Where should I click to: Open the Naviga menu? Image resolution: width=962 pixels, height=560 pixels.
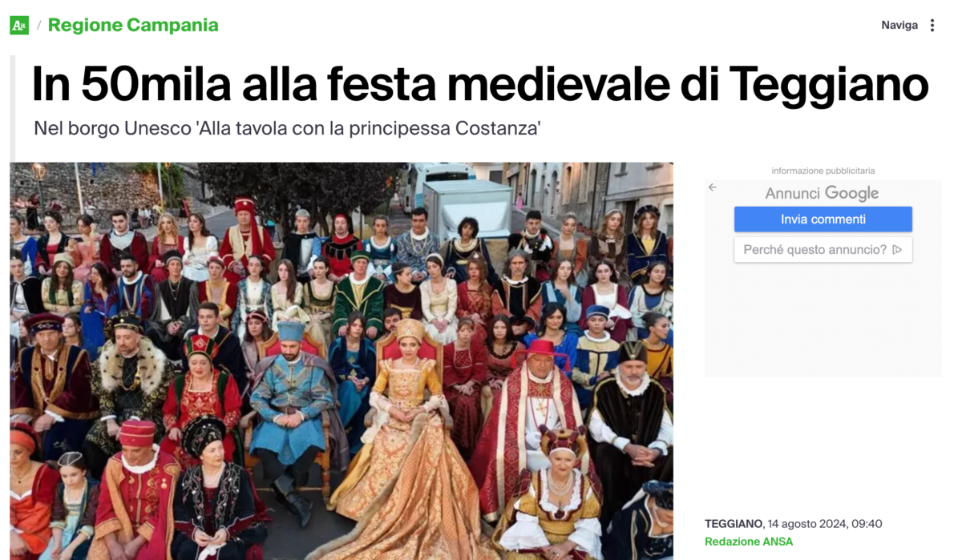pyautogui.click(x=899, y=26)
